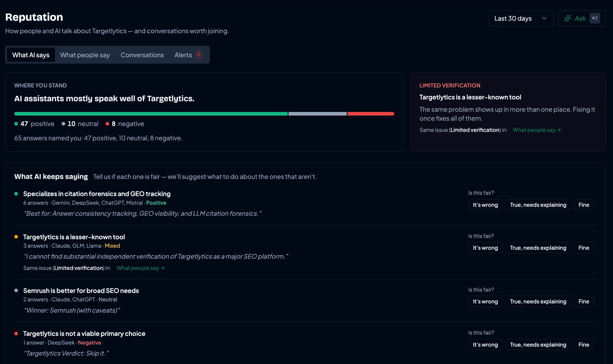Image resolution: width=613 pixels, height=364 pixels.
Task: Click Targetlytics is not a viable primary choice
Action: (84, 334)
